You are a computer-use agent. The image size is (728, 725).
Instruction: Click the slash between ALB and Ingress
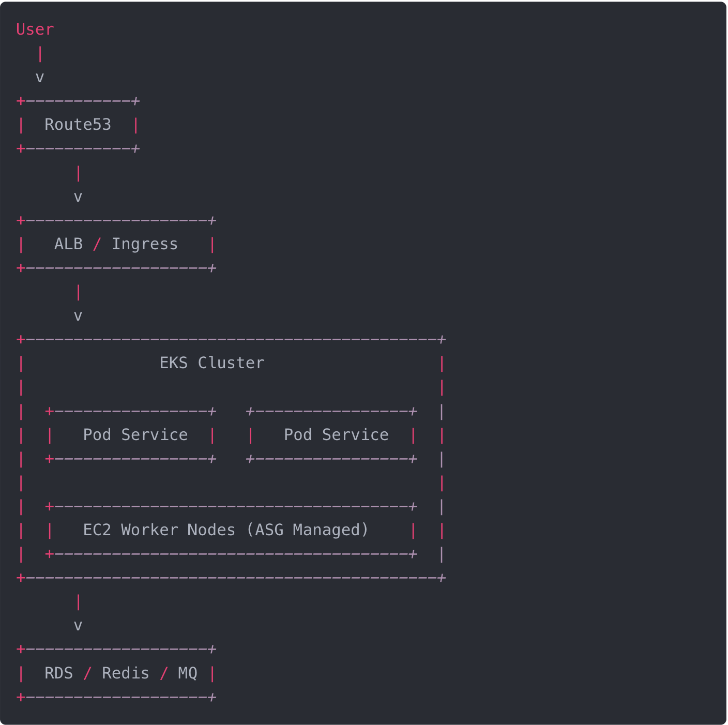97,244
